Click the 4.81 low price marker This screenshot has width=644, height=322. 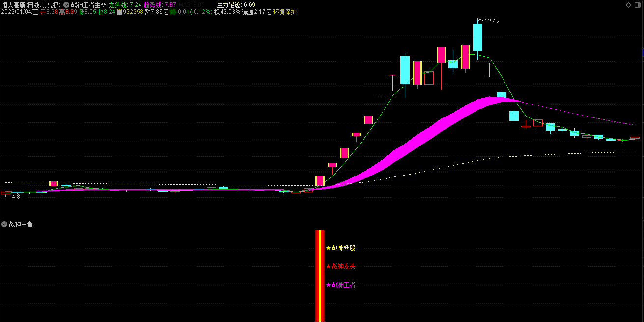14,197
